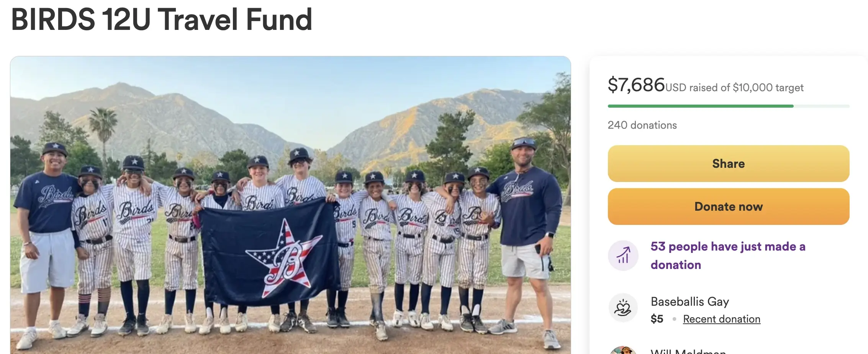Click the unfilled end of the progress bar
868x354 pixels.
(821, 106)
